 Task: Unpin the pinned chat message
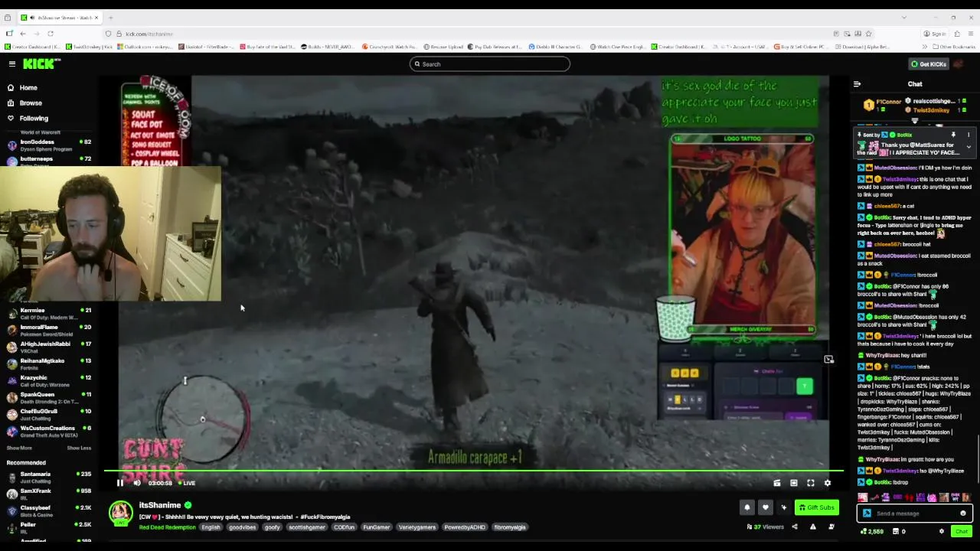pyautogui.click(x=953, y=135)
